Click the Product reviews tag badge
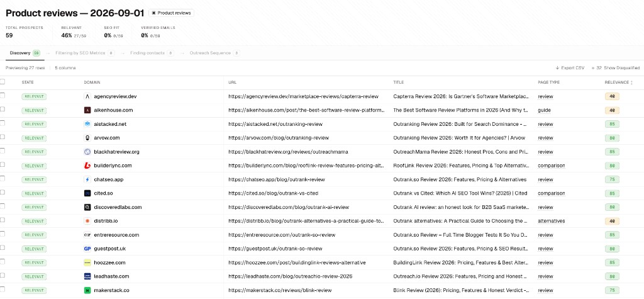Image resolution: width=644 pixels, height=299 pixels. (171, 13)
